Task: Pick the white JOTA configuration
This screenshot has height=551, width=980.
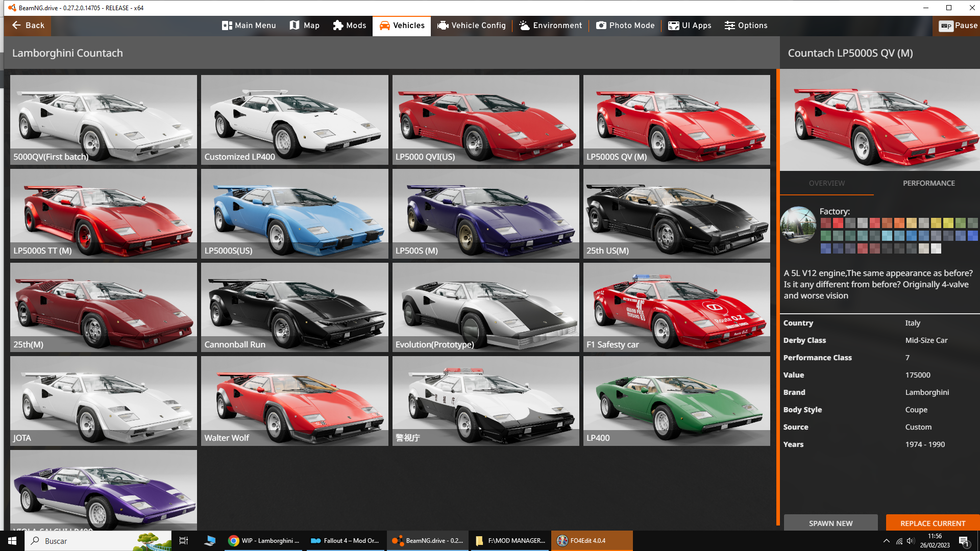Action: (104, 401)
